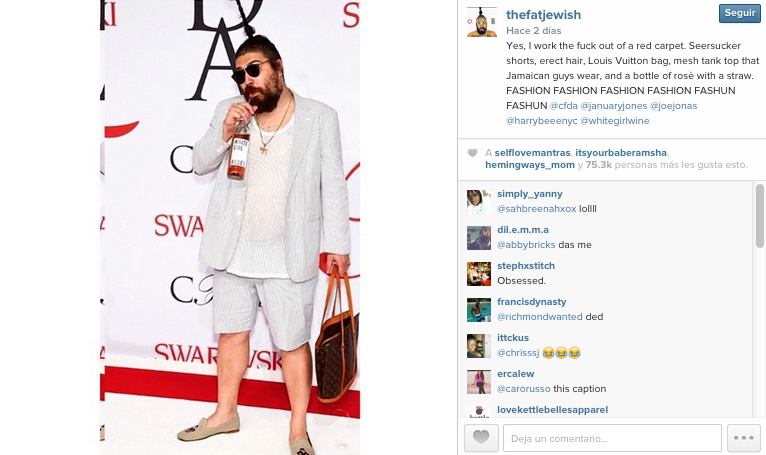This screenshot has height=455, width=766.
Task: Click simply_yanny's avatar thumbnail
Action: pos(479,202)
